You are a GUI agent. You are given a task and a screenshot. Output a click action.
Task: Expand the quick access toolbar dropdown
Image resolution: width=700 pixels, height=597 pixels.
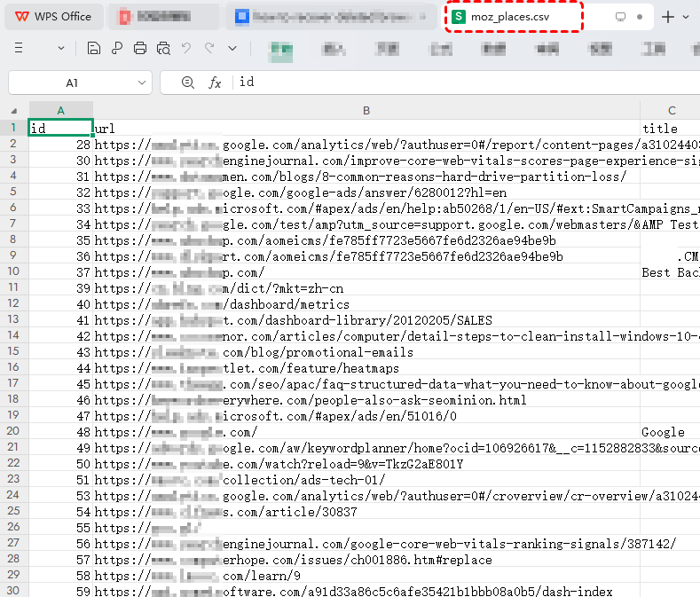(x=232, y=48)
